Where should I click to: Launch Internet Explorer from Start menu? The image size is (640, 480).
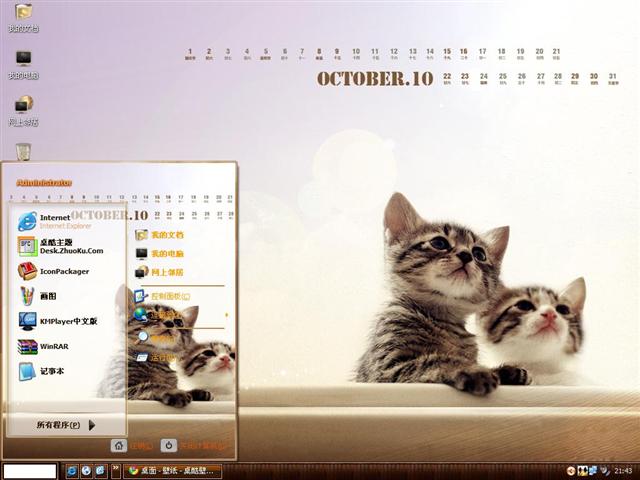click(x=54, y=221)
